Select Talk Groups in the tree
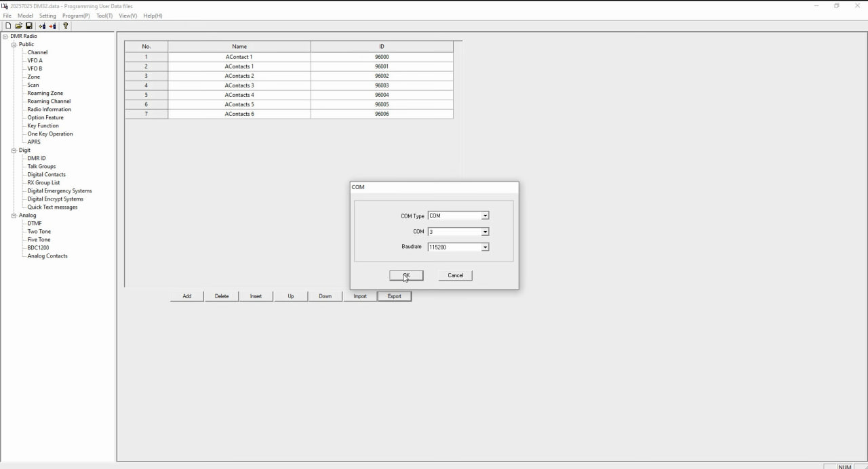 (x=41, y=166)
